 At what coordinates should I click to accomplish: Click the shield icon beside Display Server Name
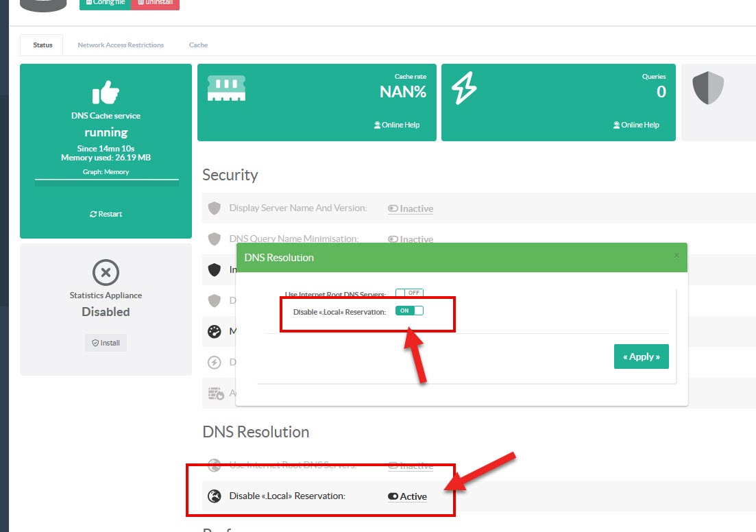[215, 208]
